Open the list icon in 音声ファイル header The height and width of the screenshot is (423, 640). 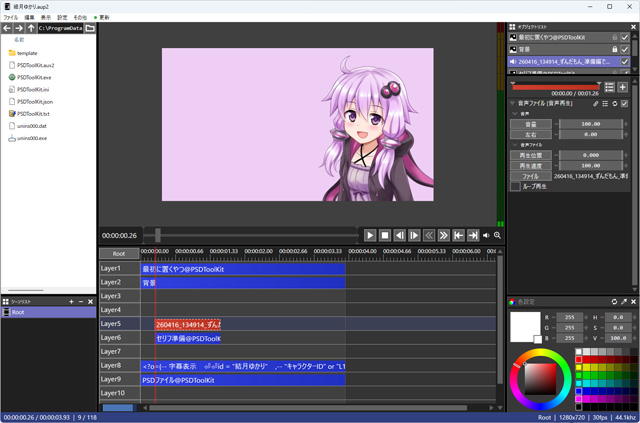click(605, 104)
